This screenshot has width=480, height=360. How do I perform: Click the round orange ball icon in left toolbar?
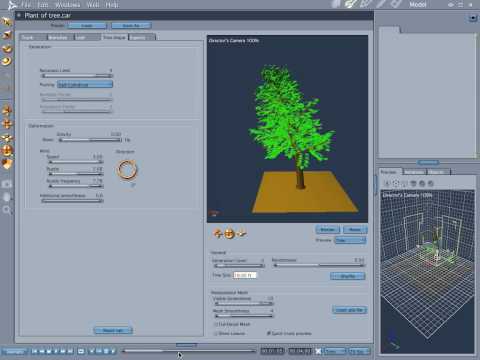tap(7, 151)
